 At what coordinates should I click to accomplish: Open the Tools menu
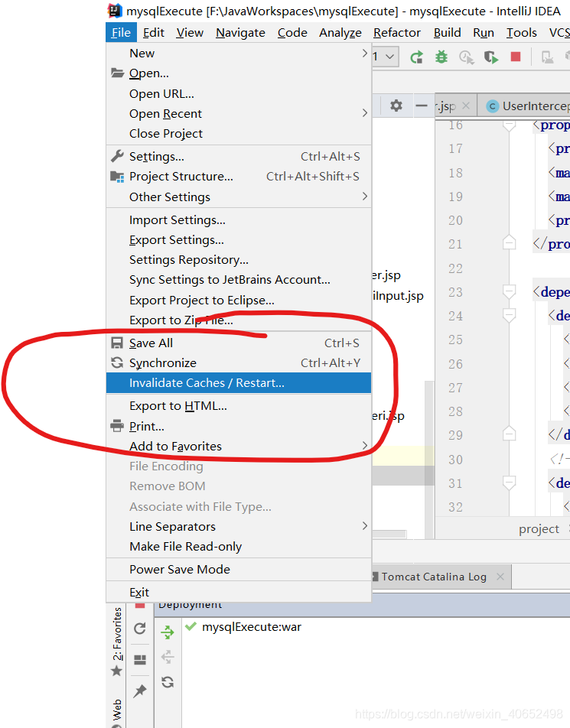click(521, 32)
